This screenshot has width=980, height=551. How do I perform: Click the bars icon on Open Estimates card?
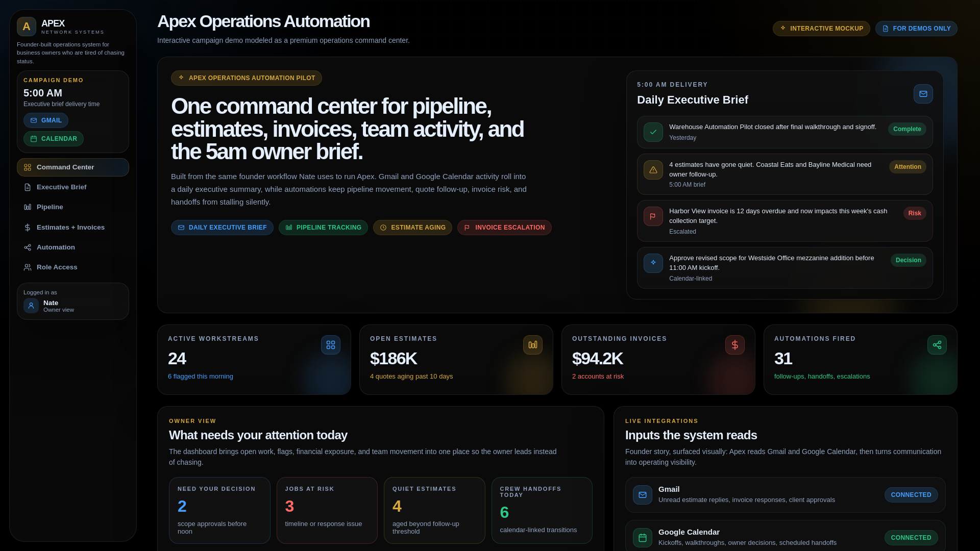point(533,345)
